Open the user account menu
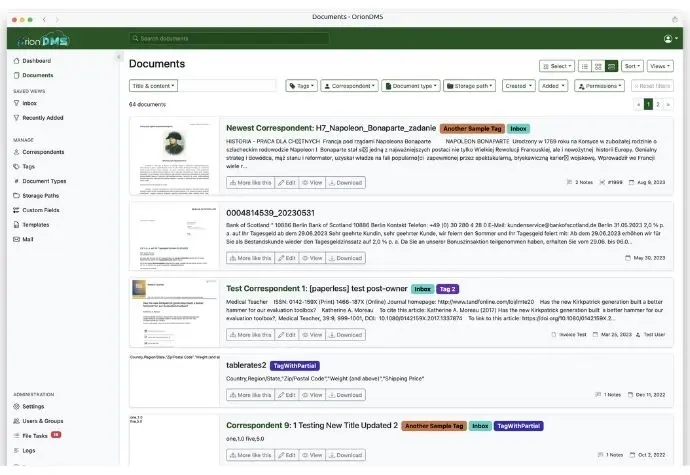The height and width of the screenshot is (475, 690). [670, 39]
